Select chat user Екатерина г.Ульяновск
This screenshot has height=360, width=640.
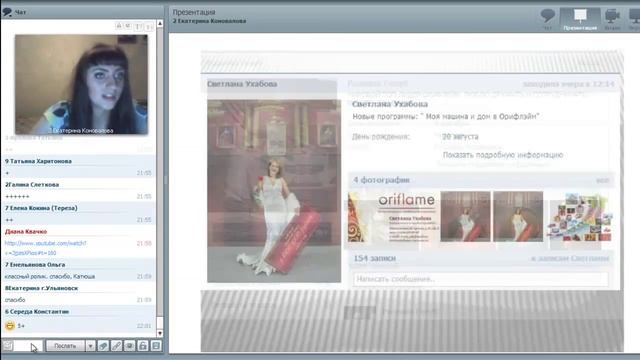pos(41,288)
